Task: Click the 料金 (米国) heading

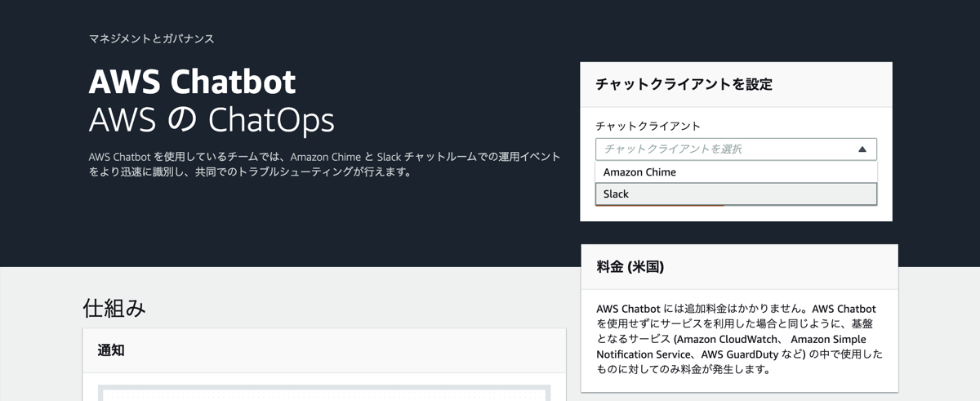Action: tap(630, 267)
